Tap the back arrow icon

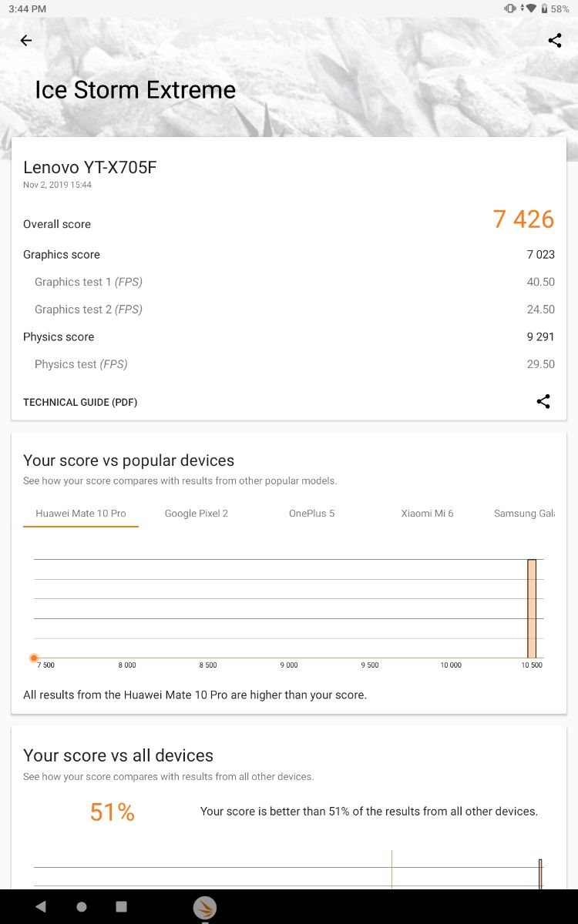tap(26, 41)
